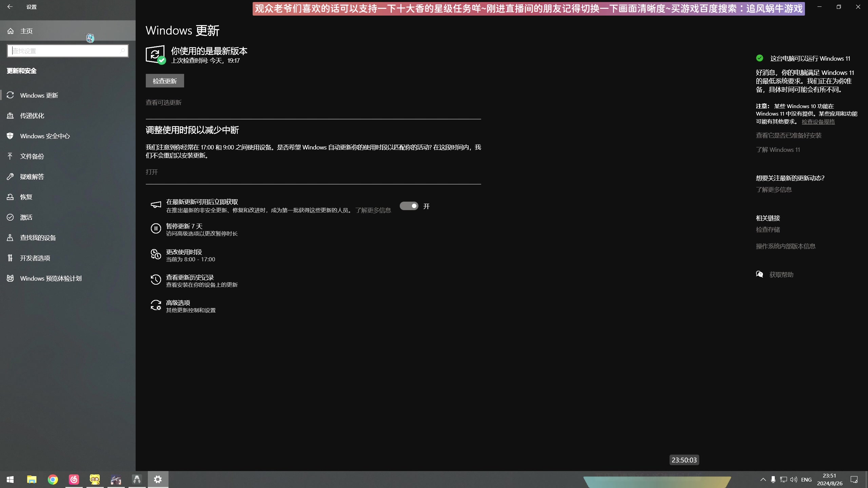The width and height of the screenshot is (868, 488).
Task: Open the 获取帮助 link
Action: (781, 275)
